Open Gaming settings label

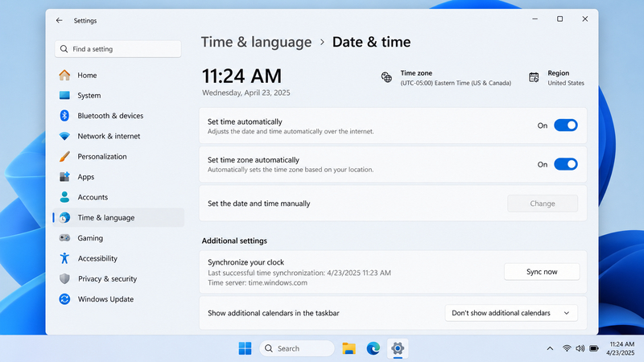90,238
